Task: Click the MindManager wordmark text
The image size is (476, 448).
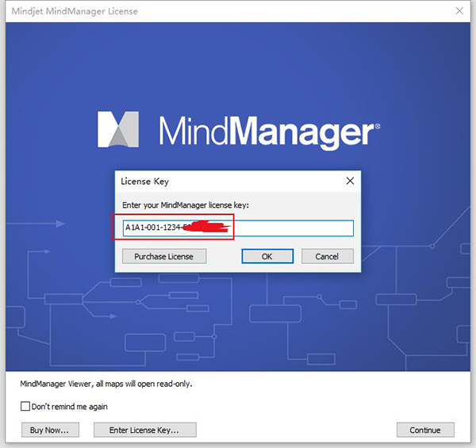Action: (x=265, y=131)
